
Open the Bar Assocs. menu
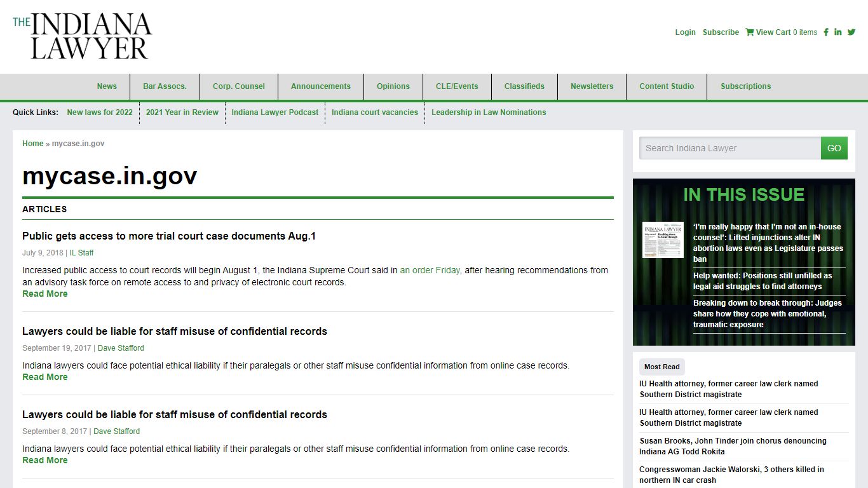165,86
